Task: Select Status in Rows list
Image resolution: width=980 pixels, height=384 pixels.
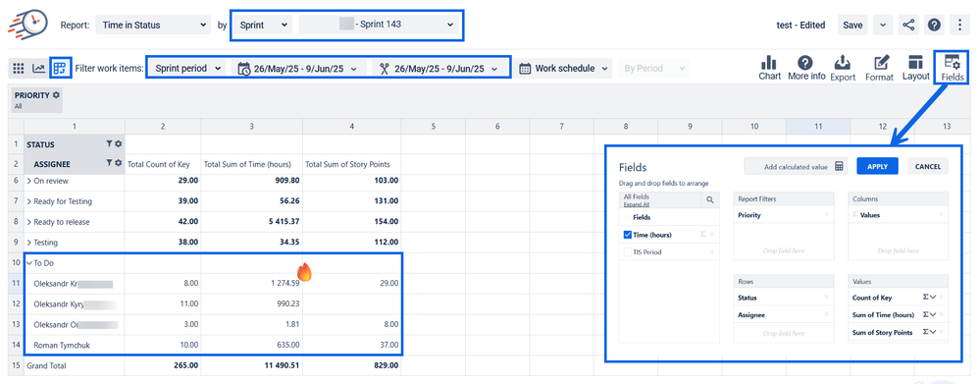Action: (x=784, y=298)
